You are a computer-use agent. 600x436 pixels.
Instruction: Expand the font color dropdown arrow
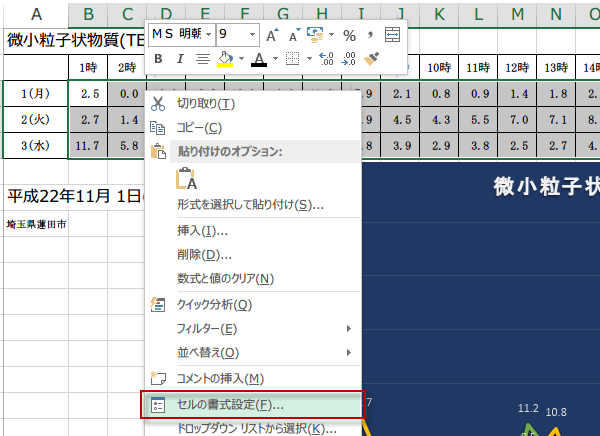275,59
